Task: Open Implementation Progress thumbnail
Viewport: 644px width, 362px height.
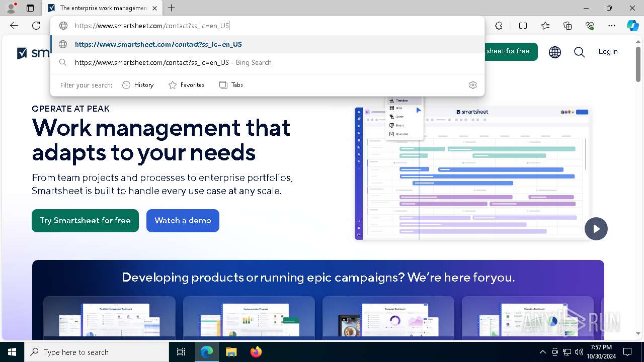Action: click(249, 316)
